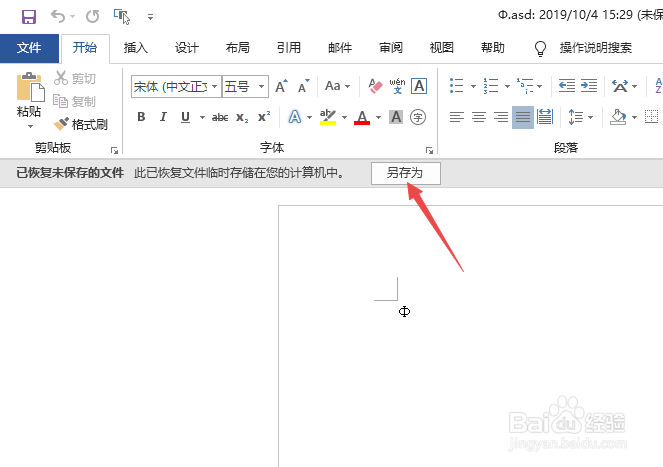Switch to the 插入 tab
Screen dimensions: 663x467
(x=136, y=48)
